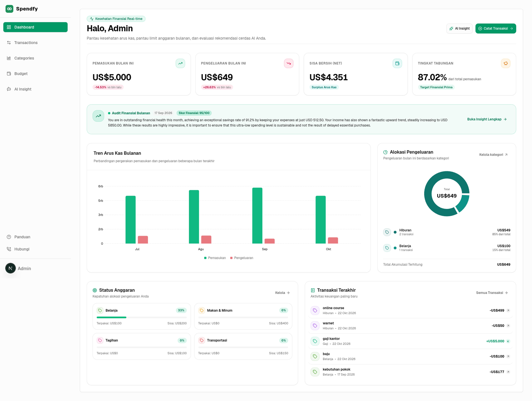Screen dimensions: 532x401
Task: Open the Dashboard menu item
Action: pyautogui.click(x=35, y=27)
